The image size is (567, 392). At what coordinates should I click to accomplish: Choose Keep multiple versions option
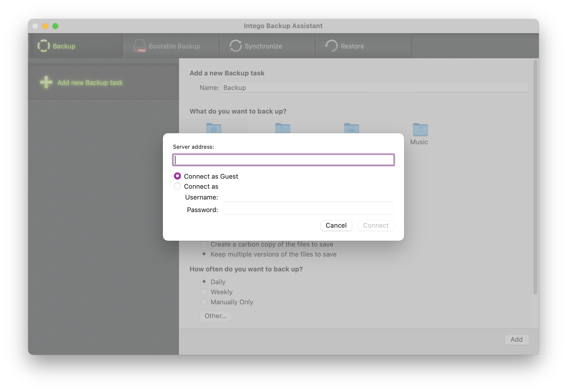pyautogui.click(x=204, y=254)
